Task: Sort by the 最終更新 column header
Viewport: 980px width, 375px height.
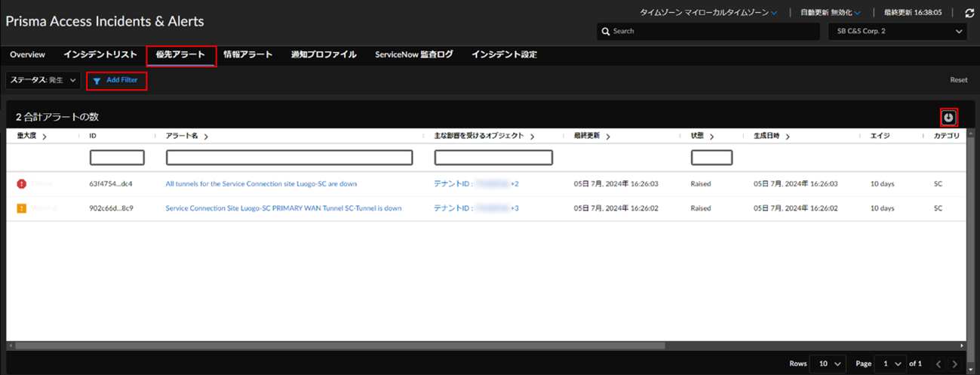Action: tap(592, 137)
